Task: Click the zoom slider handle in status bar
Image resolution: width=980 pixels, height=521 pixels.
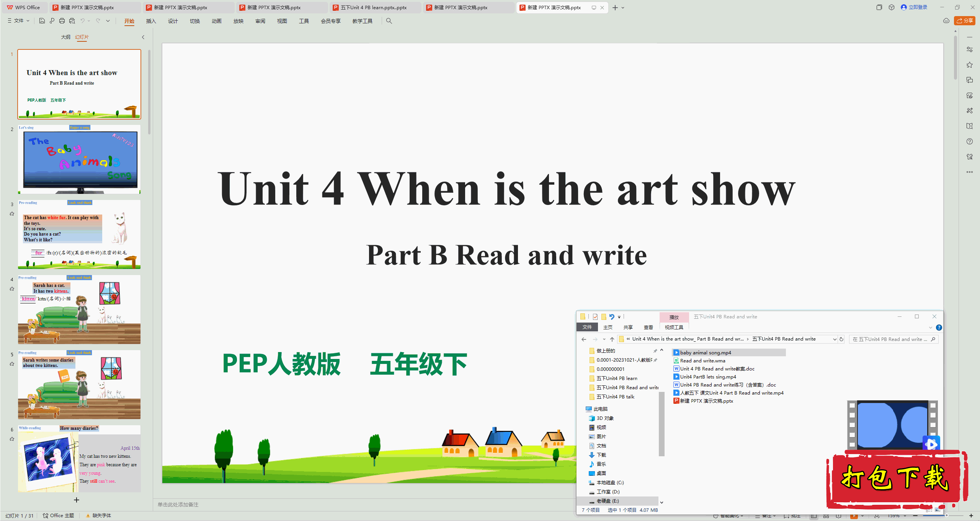Action: coord(947,516)
